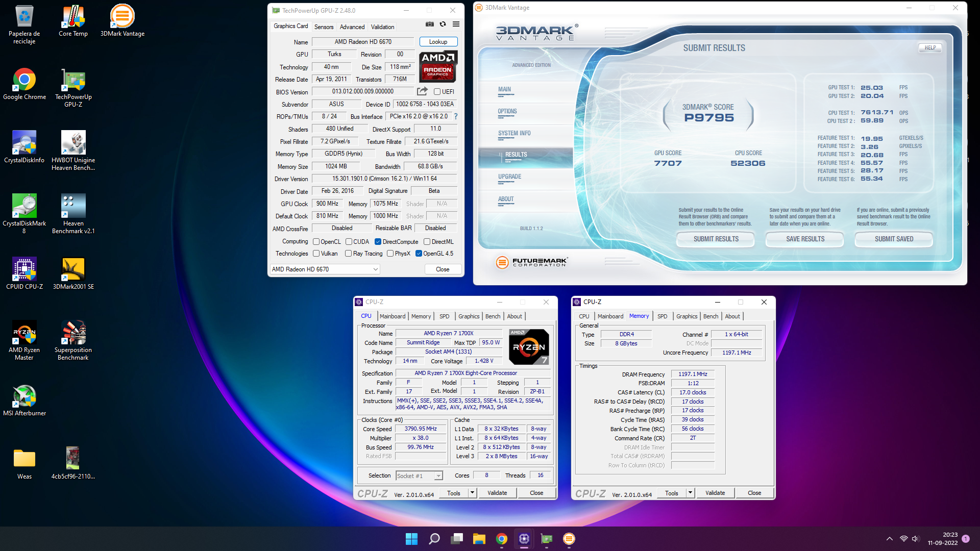
Task: Click Validate in the right CPU-Z window
Action: pos(715,493)
